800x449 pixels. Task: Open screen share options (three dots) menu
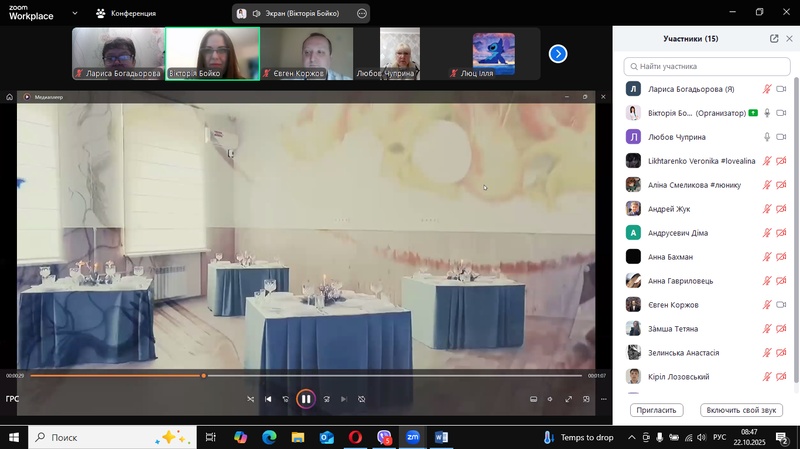(362, 14)
